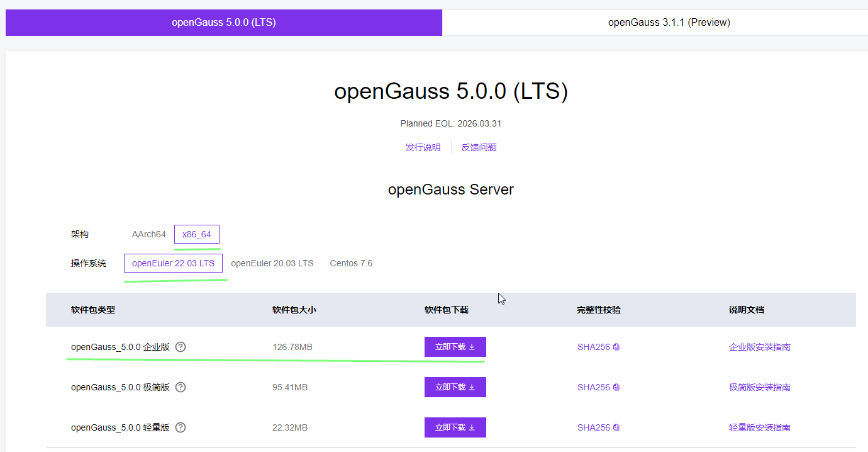Copy the SHA256 checksum for the 极简版 package
Screen dimensions: 868x452
coord(616,387)
